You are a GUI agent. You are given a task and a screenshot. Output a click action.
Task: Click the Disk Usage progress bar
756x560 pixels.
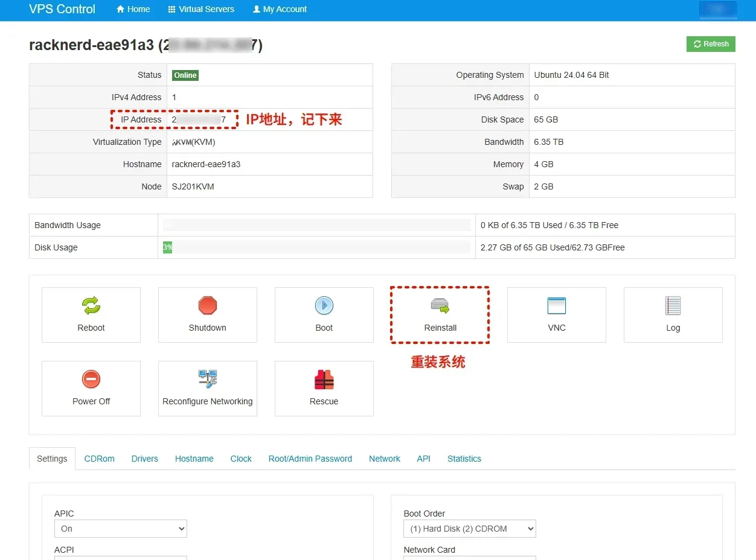click(316, 247)
